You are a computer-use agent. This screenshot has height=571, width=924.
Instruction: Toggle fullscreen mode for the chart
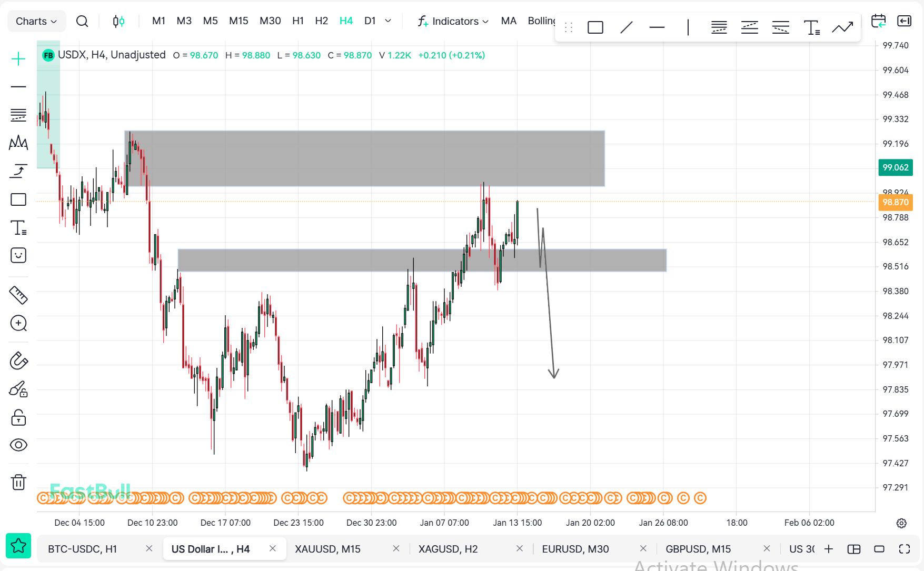tap(905, 549)
